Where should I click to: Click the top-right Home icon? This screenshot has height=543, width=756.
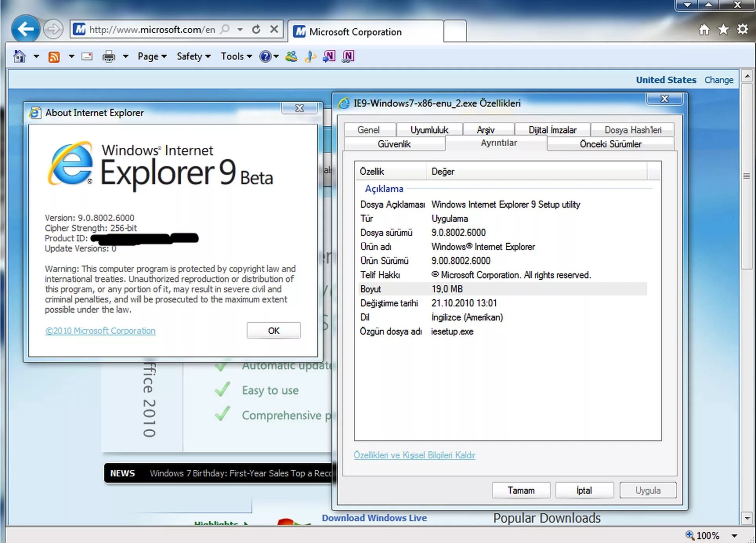(x=704, y=29)
